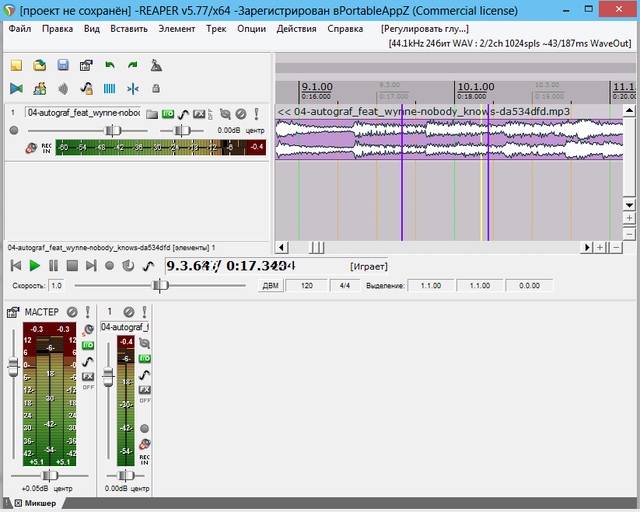
Task: Click the 10.1.00 ruler marker
Action: coord(476,87)
